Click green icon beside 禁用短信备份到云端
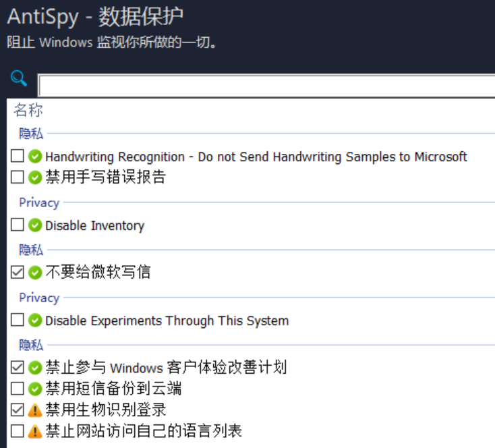495x448 pixels. point(35,389)
